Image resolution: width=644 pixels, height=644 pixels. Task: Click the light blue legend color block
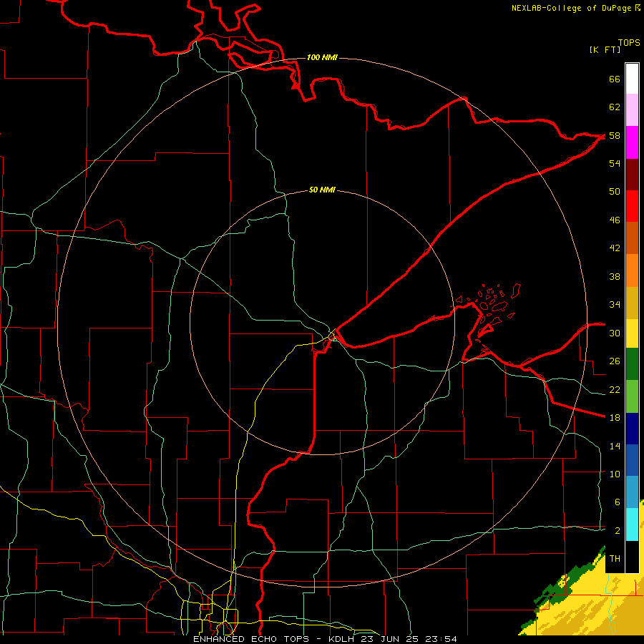tap(632, 492)
